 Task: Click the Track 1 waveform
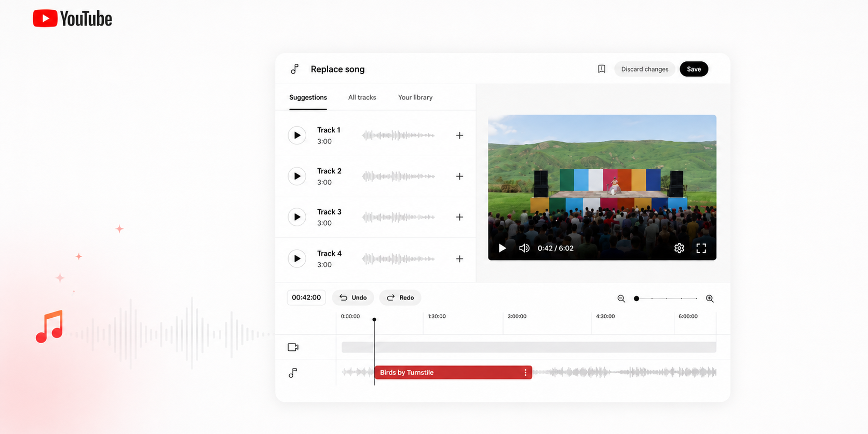click(x=398, y=135)
